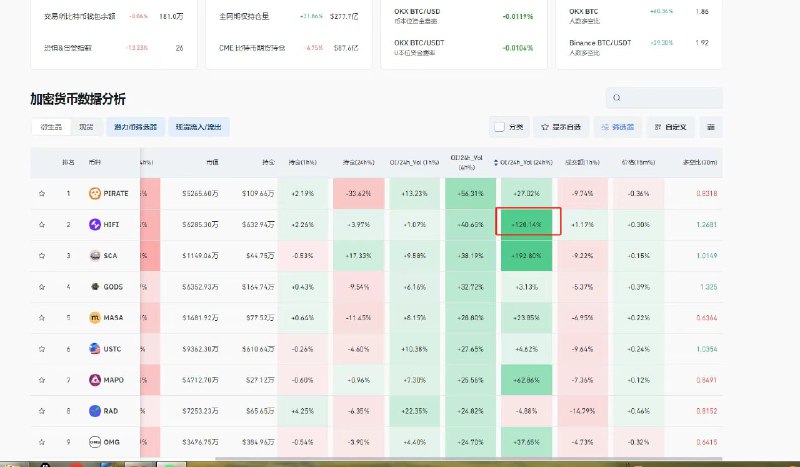Click the RAD coin logo icon
The image size is (800, 467).
point(94,411)
